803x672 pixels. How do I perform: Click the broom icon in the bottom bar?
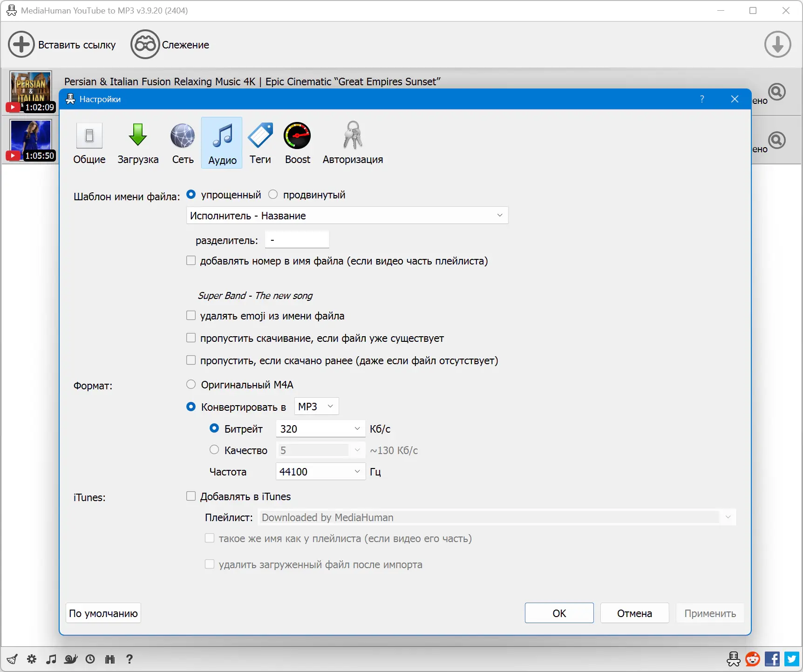click(12, 659)
